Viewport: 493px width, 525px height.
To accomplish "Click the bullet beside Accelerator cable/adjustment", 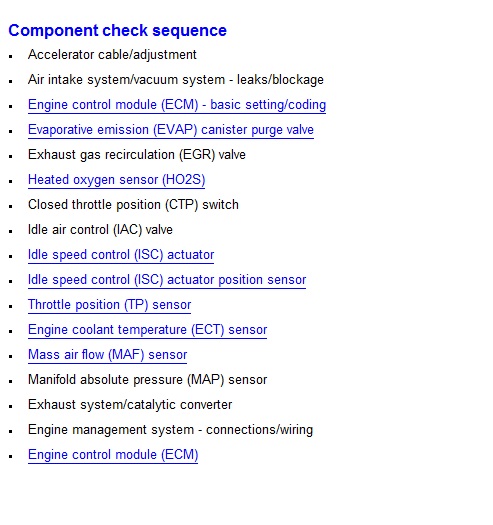I will click(11, 57).
